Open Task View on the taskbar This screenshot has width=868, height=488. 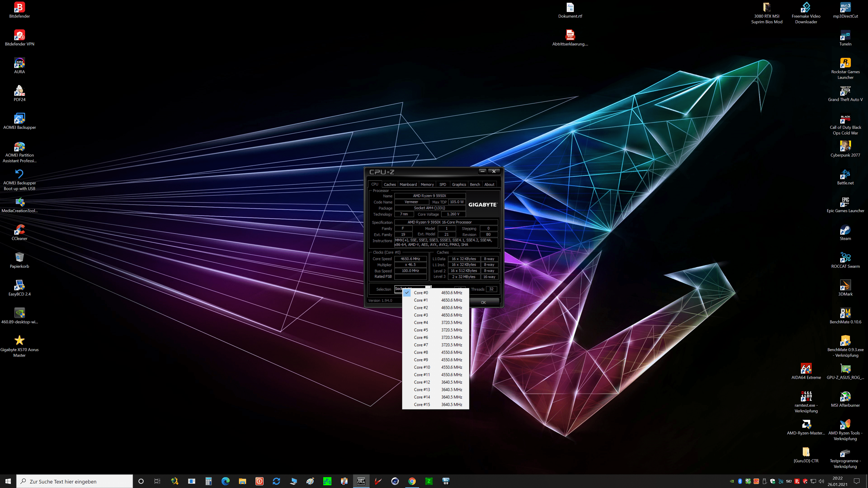point(157,481)
